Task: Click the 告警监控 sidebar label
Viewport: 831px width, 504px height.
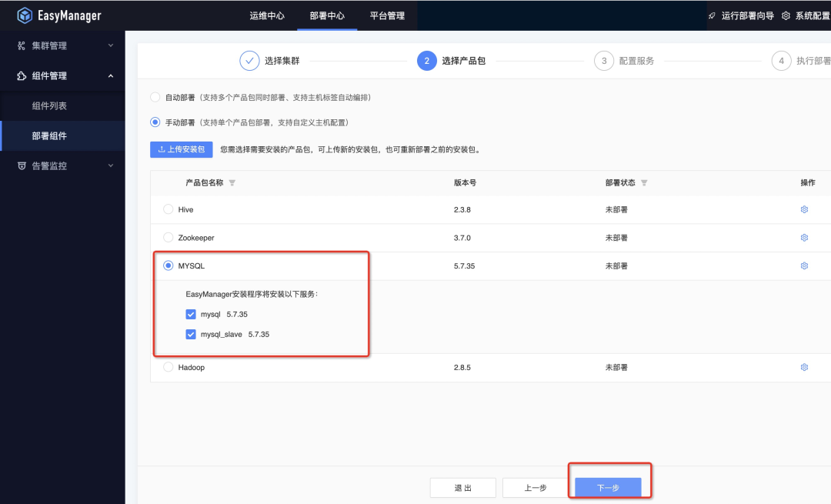Action: [49, 166]
